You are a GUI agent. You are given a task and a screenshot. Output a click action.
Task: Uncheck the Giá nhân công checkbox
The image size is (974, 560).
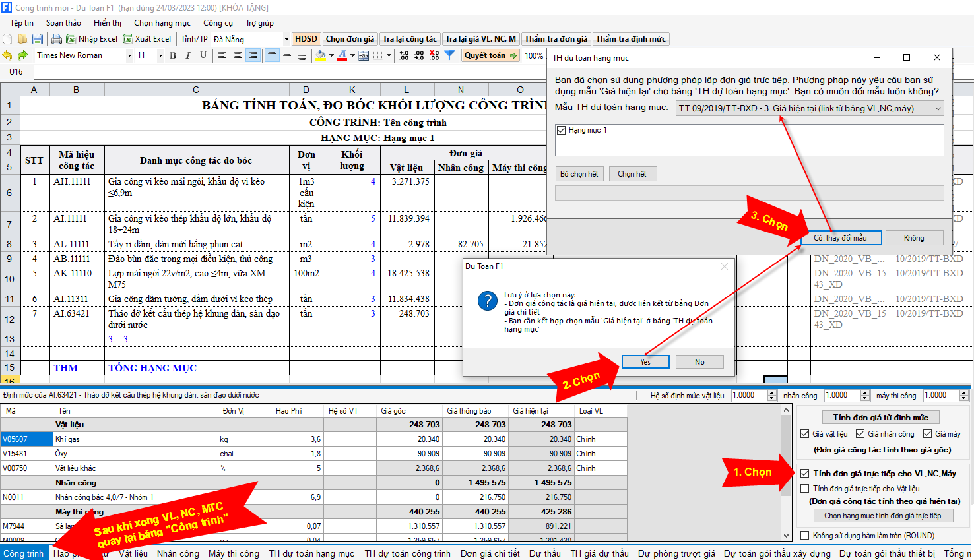tap(860, 434)
